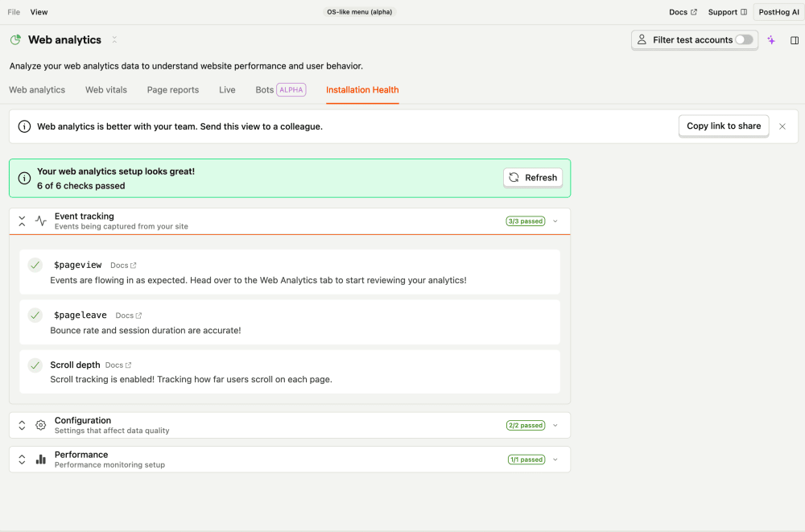Open the View menu
Screen dimensions: 805x532
(39, 12)
